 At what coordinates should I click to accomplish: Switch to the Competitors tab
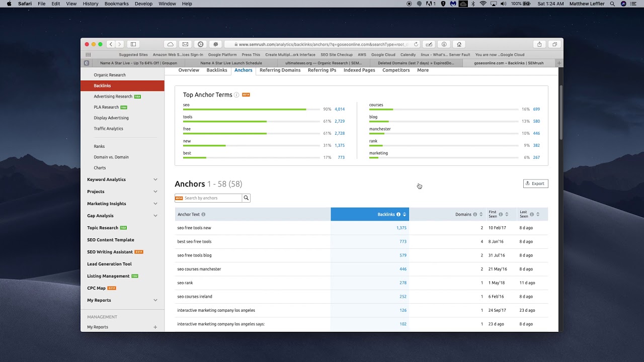[x=396, y=70]
